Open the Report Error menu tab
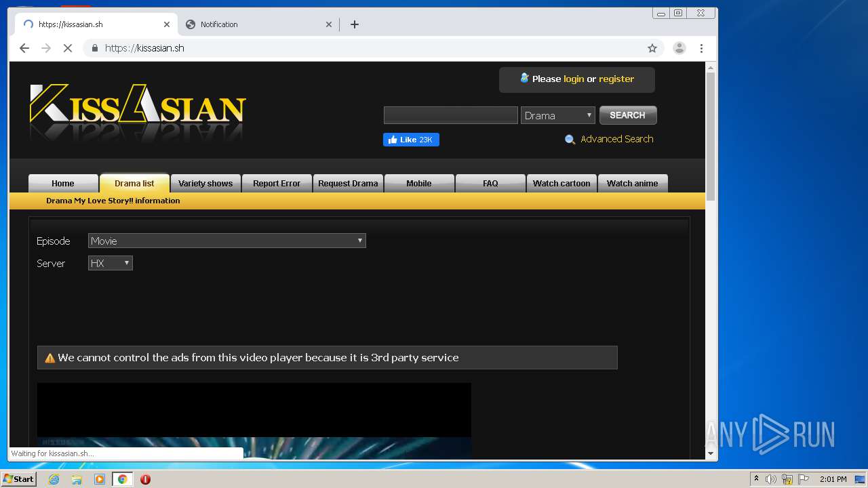This screenshot has height=488, width=868. [x=277, y=184]
